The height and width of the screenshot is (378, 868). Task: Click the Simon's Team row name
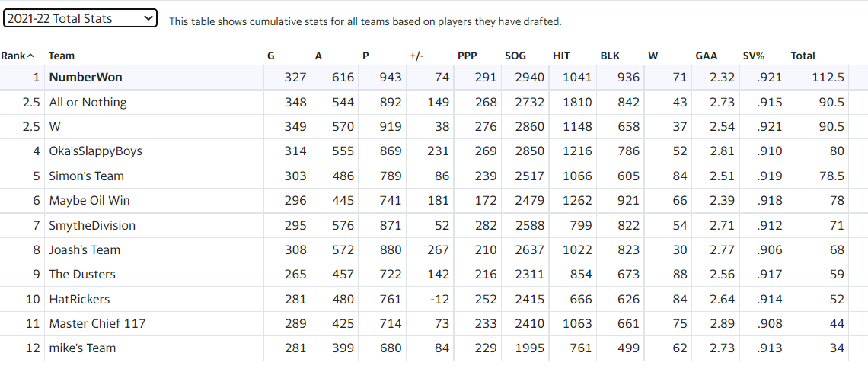click(86, 176)
